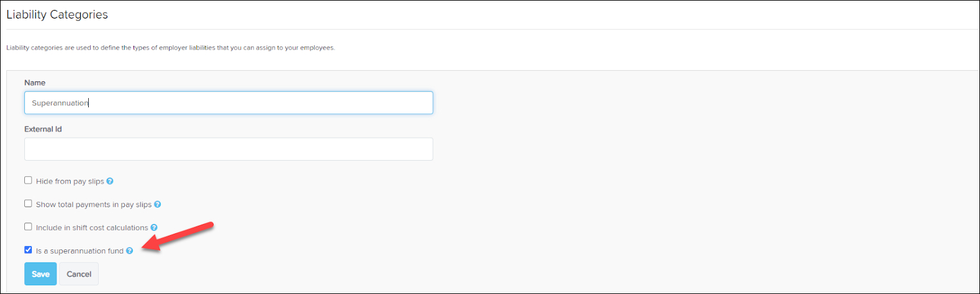Focus the Name field containing Superannuation

[x=229, y=103]
